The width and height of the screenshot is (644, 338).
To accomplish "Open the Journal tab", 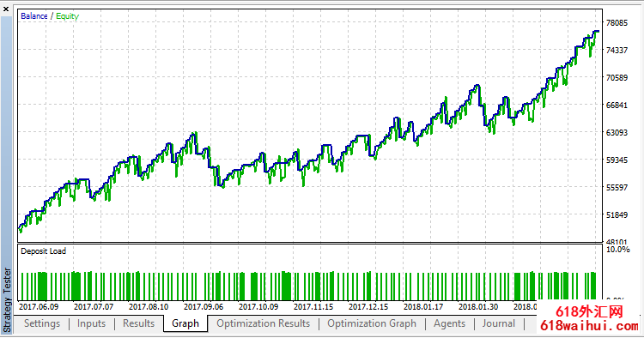I will 499,323.
